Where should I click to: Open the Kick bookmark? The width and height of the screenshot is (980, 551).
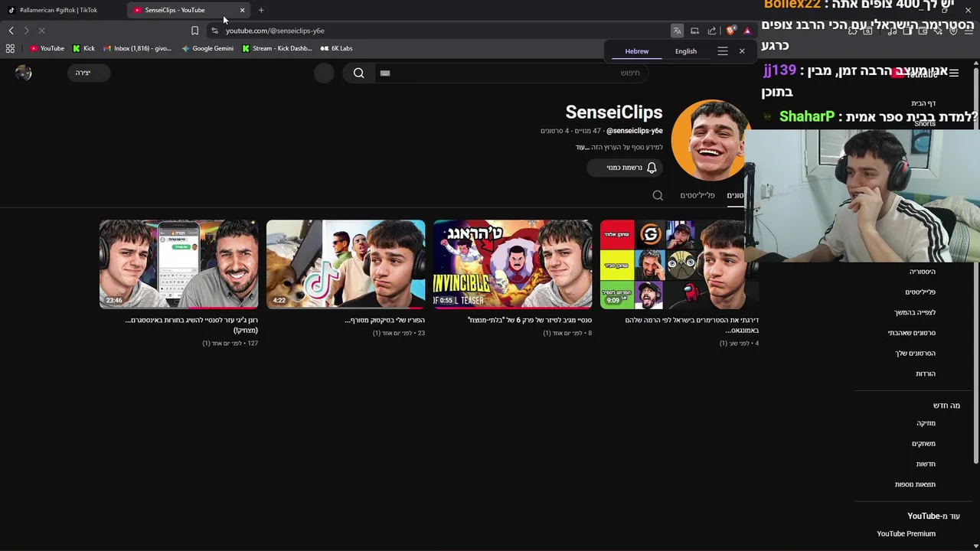pos(84,48)
